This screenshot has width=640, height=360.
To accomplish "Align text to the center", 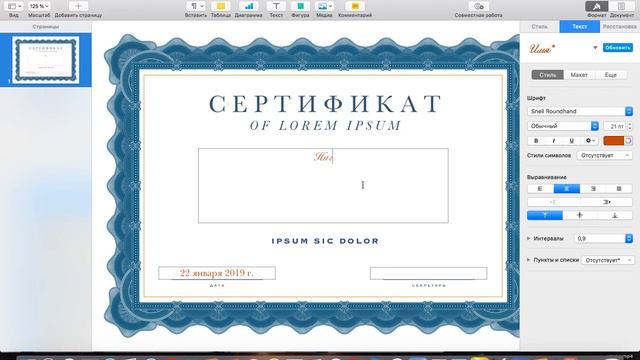I will click(567, 189).
